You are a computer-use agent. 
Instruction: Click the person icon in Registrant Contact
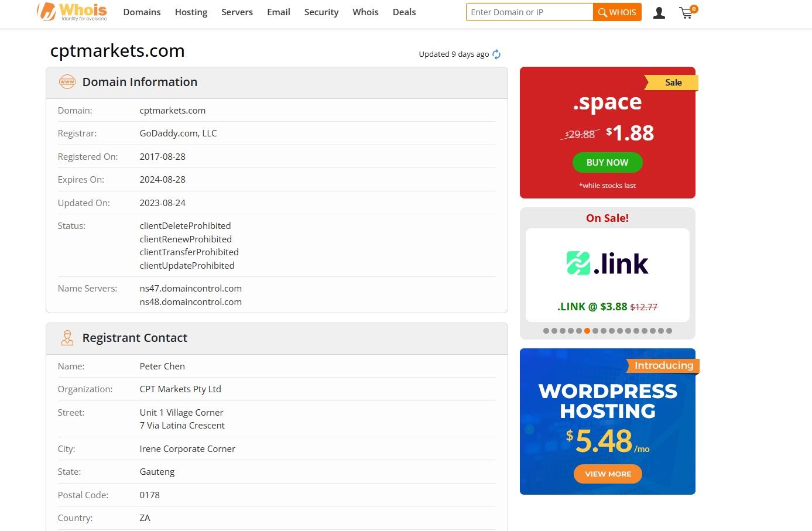click(x=67, y=338)
